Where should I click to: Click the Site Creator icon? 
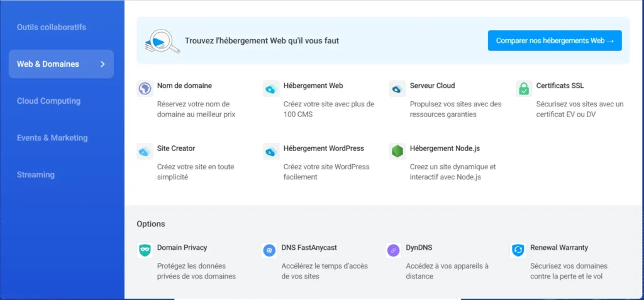point(145,152)
